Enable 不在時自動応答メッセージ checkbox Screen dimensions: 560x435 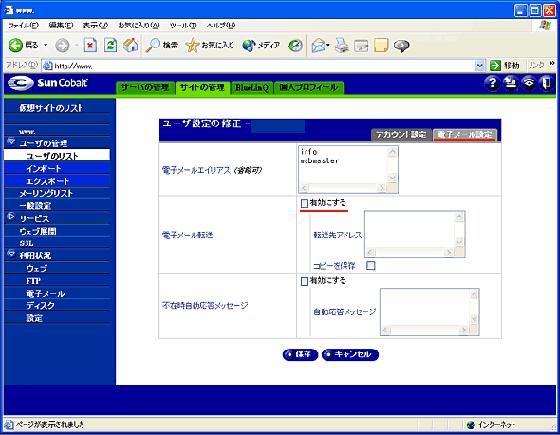[304, 281]
